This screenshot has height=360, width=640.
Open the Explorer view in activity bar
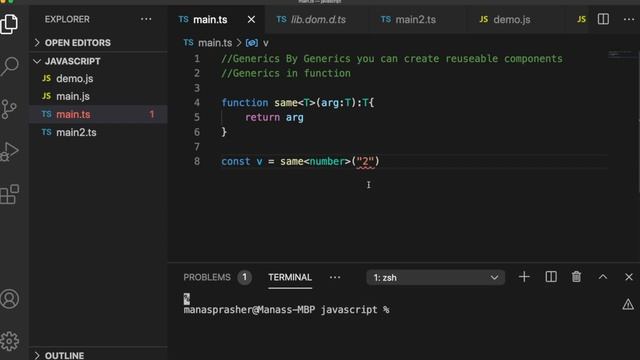(x=9, y=23)
